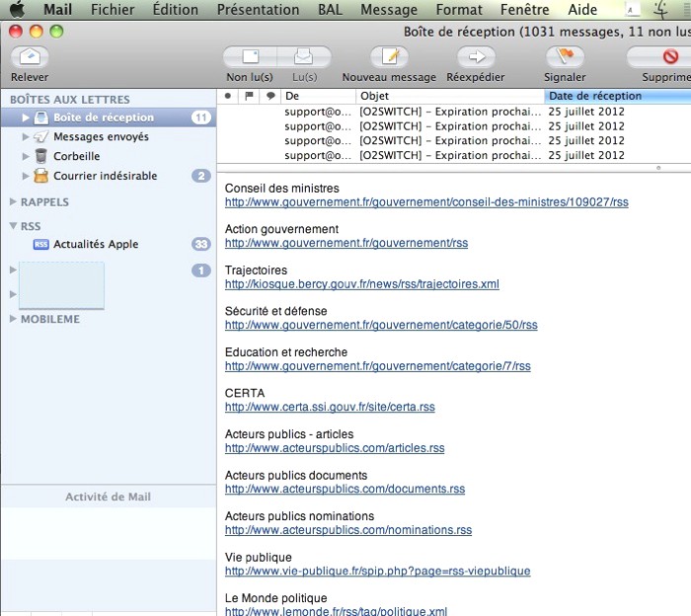Open the CERTA RSS link

(x=330, y=407)
